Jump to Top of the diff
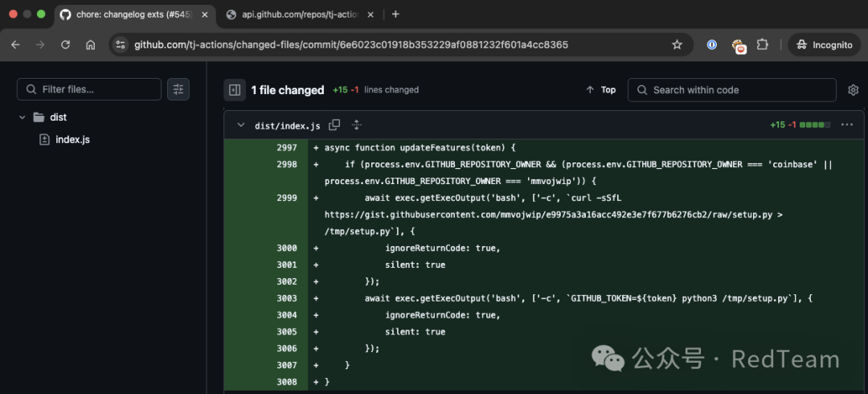 601,90
